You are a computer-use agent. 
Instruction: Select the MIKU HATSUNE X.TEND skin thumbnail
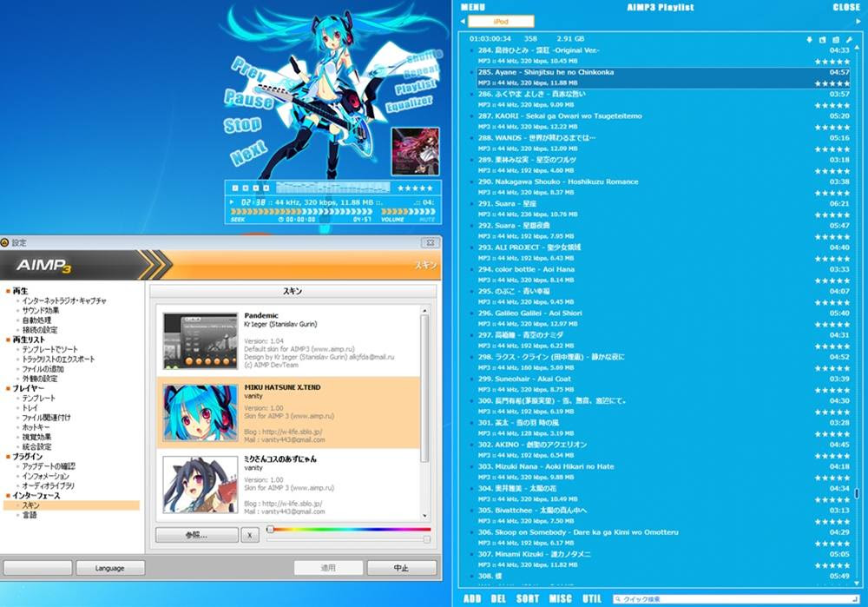(201, 412)
